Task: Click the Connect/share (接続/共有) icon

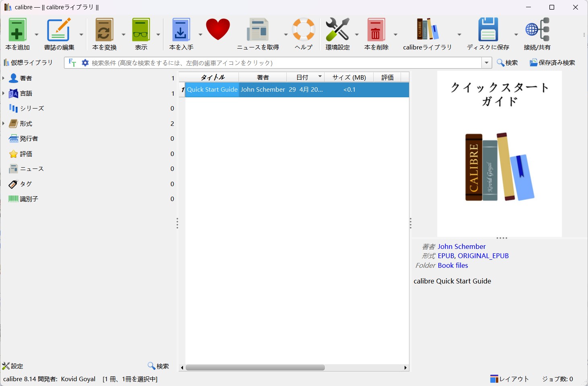Action: click(x=537, y=31)
